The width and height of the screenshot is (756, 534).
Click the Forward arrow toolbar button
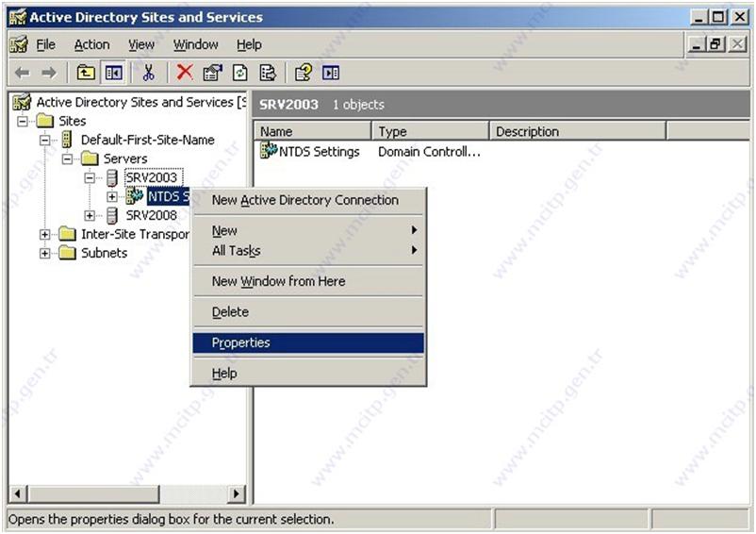click(49, 74)
